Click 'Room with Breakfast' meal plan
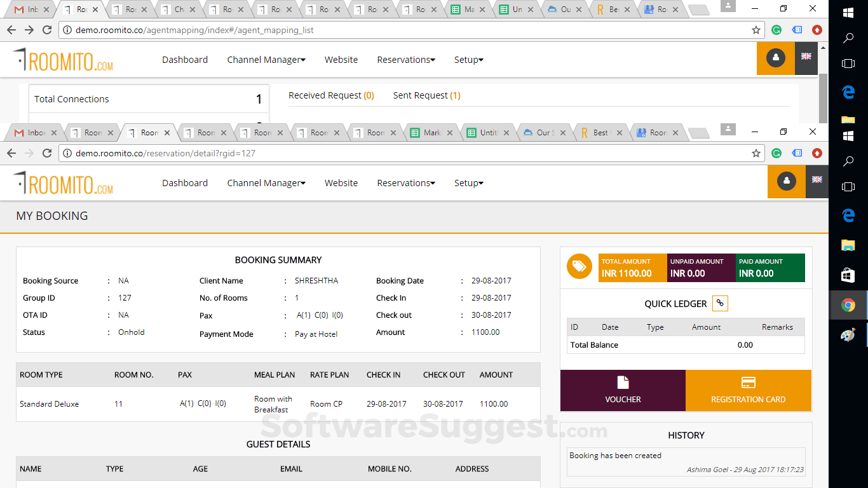The width and height of the screenshot is (868, 488). pyautogui.click(x=273, y=404)
